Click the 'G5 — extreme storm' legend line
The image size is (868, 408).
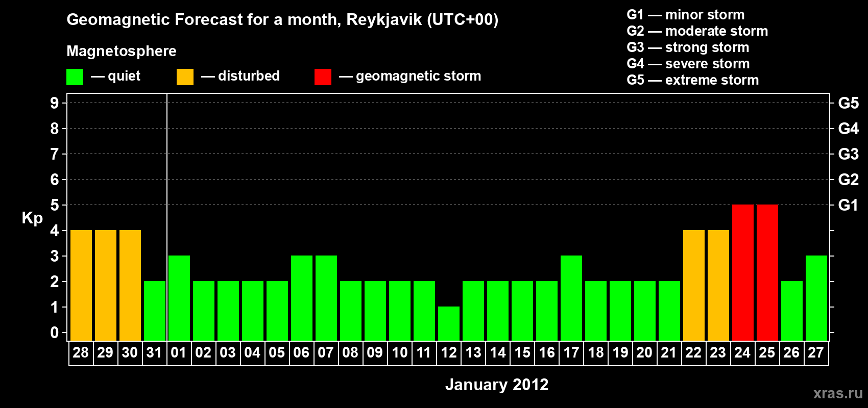pos(693,80)
